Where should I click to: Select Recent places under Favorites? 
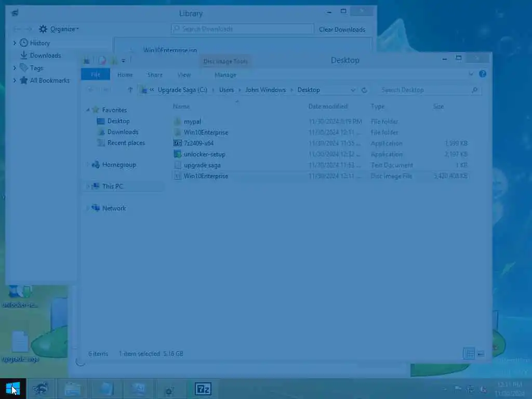click(126, 143)
